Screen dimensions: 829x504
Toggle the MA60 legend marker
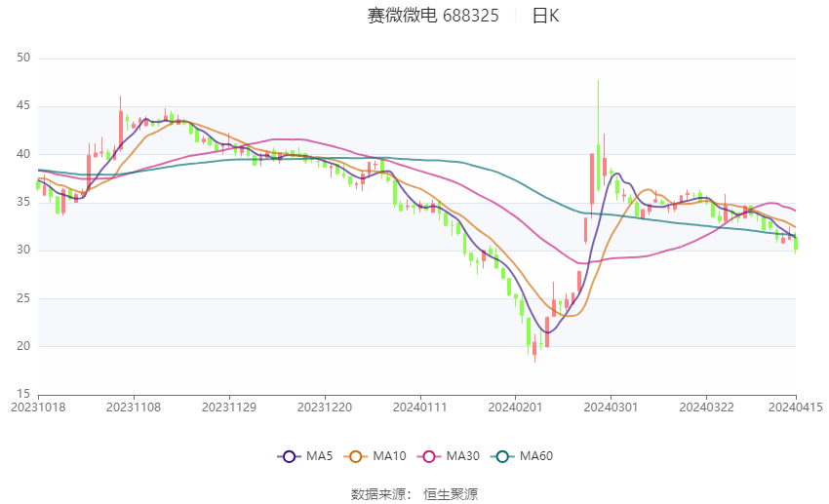tap(502, 456)
